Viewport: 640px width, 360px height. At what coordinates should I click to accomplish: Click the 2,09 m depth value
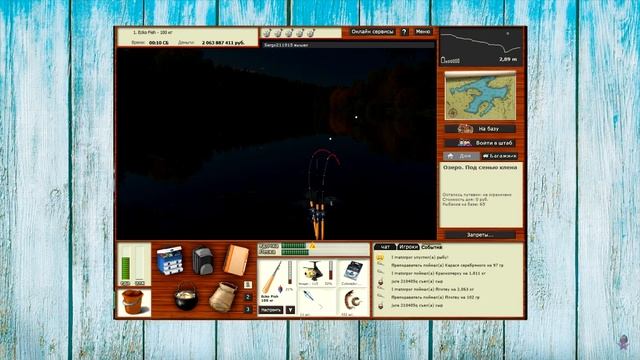coord(508,60)
